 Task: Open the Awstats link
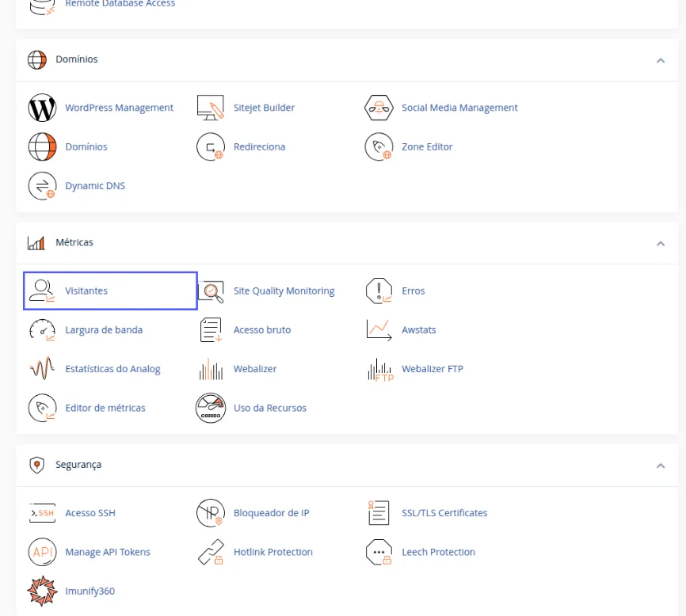tap(419, 330)
